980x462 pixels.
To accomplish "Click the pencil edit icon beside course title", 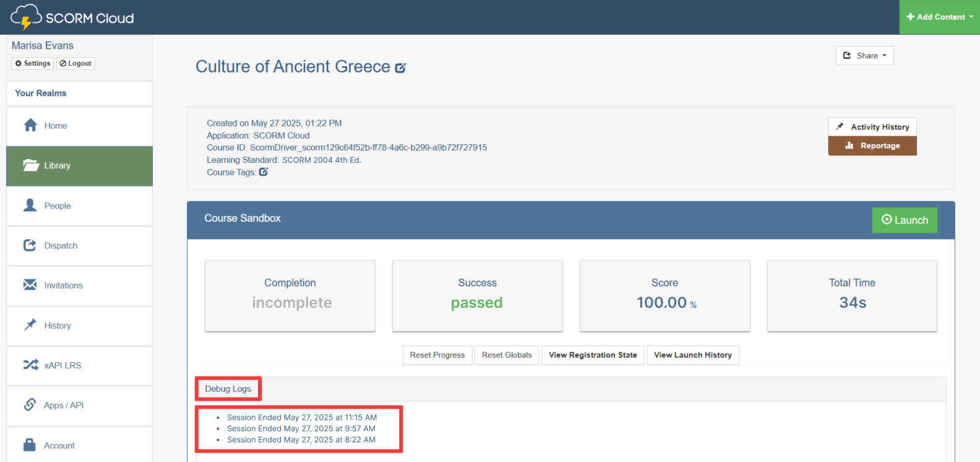I will coord(400,68).
